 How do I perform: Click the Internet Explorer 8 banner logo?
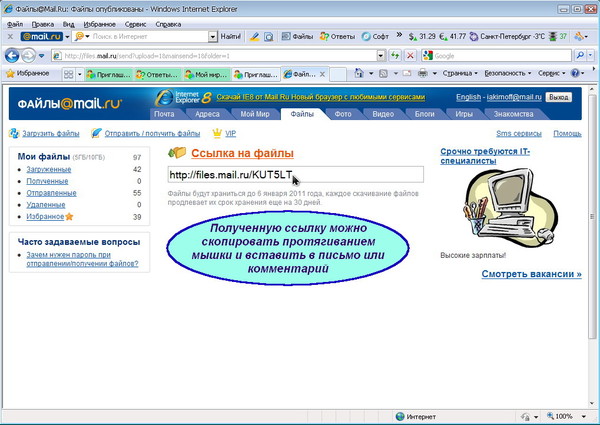coord(183,98)
